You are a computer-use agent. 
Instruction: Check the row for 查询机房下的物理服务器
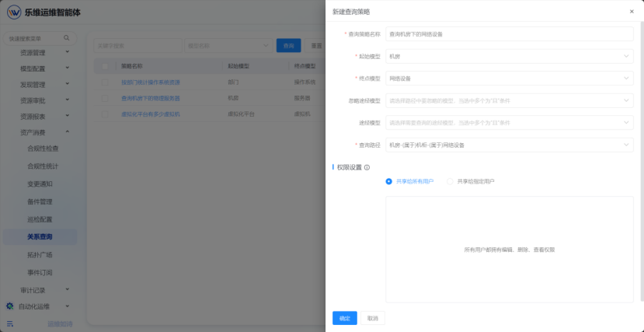[x=105, y=98]
